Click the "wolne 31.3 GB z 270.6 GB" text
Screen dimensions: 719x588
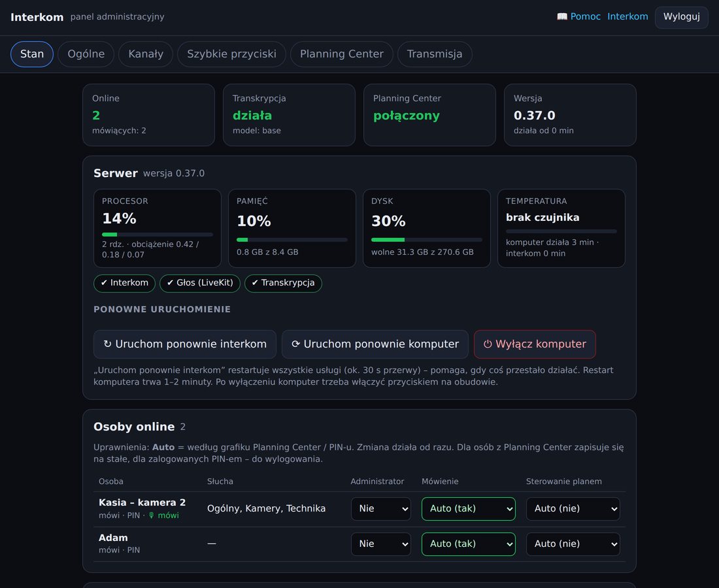pos(422,252)
